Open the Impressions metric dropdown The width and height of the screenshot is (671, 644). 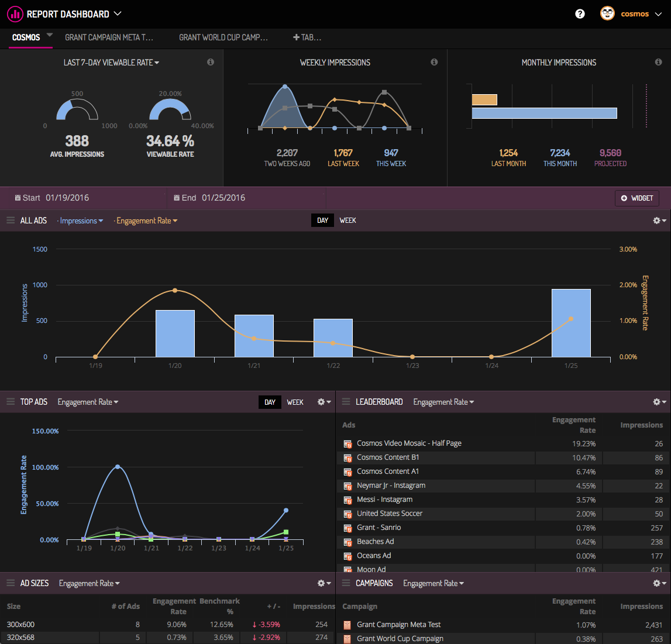coord(81,221)
